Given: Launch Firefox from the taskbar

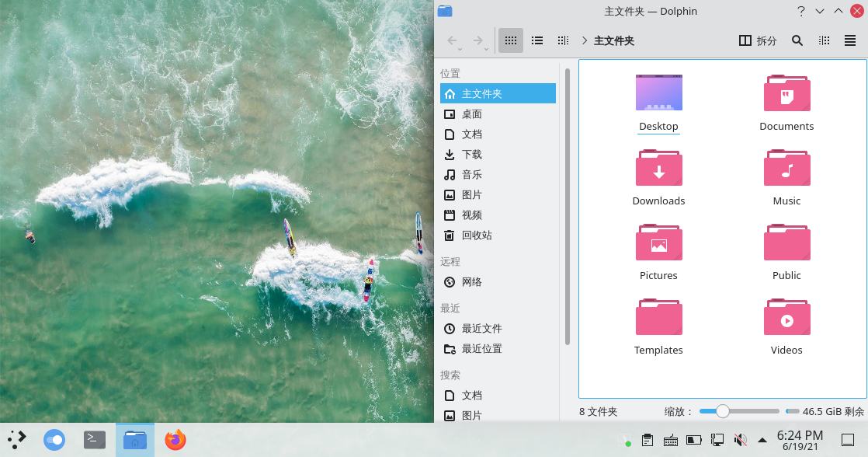Looking at the screenshot, I should pos(175,440).
